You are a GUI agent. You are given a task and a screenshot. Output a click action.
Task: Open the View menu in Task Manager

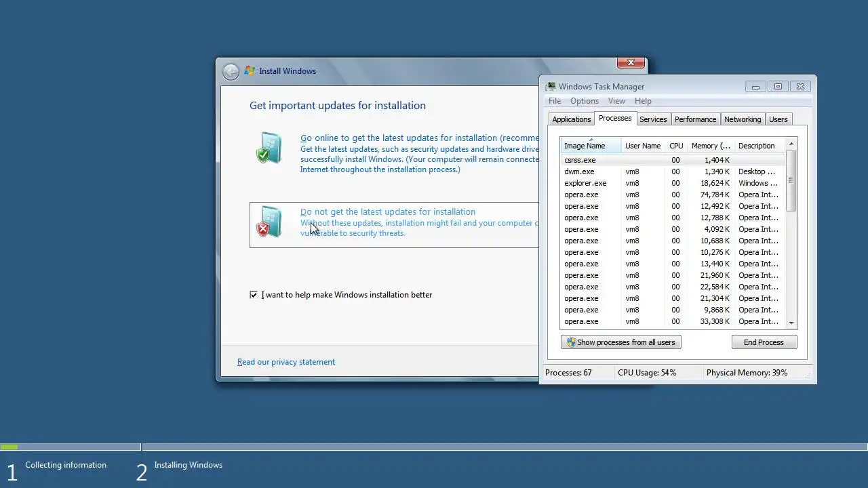pos(616,101)
